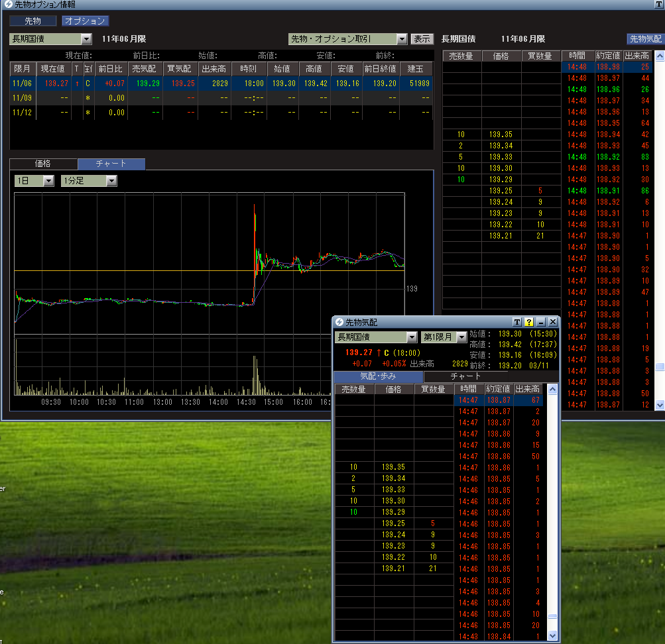This screenshot has width=665, height=644.
Task: Click the yellow help question mark icon
Action: [529, 322]
